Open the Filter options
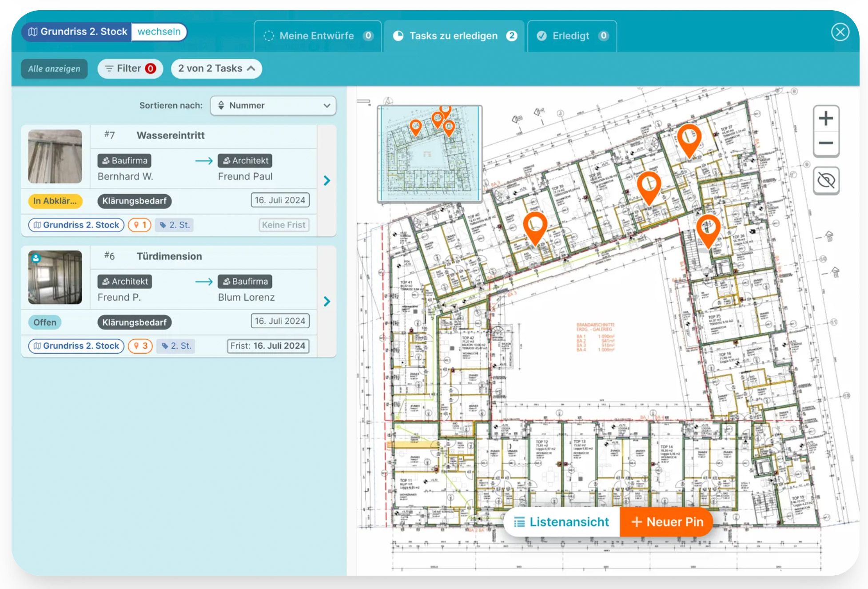Viewport: 868px width, 589px height. [x=130, y=69]
